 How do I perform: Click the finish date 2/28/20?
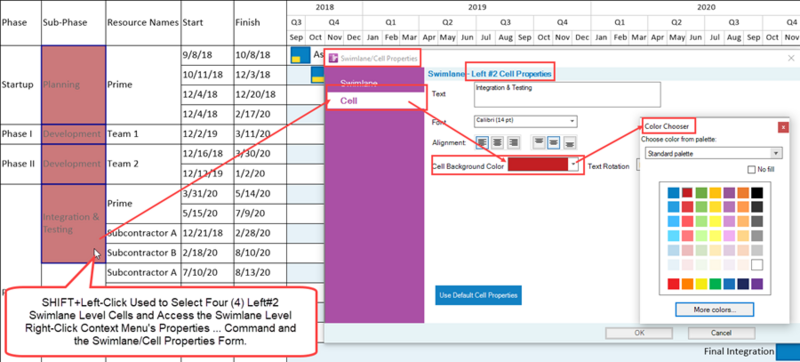[260, 233]
